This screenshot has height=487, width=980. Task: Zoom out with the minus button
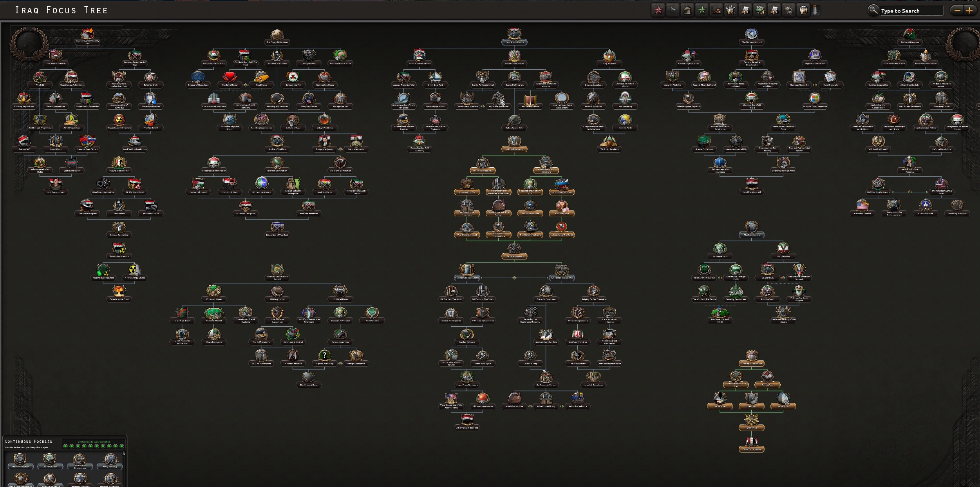coord(957,11)
